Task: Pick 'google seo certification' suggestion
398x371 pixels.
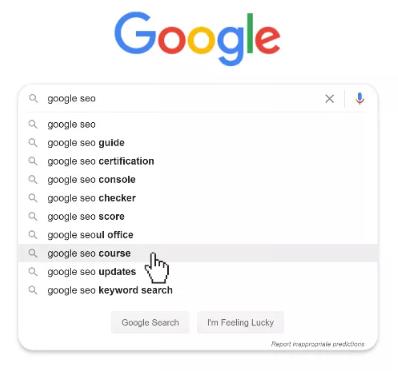Action: (x=198, y=161)
